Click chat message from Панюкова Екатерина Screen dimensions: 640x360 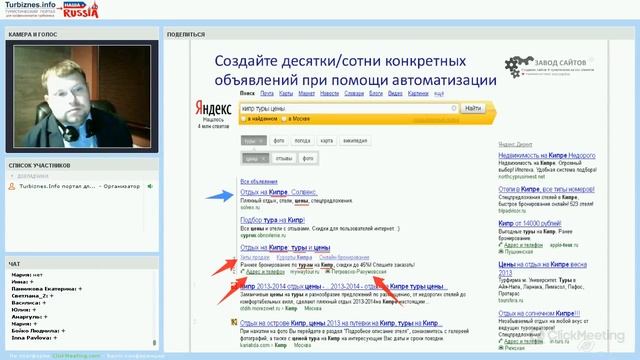point(47,289)
